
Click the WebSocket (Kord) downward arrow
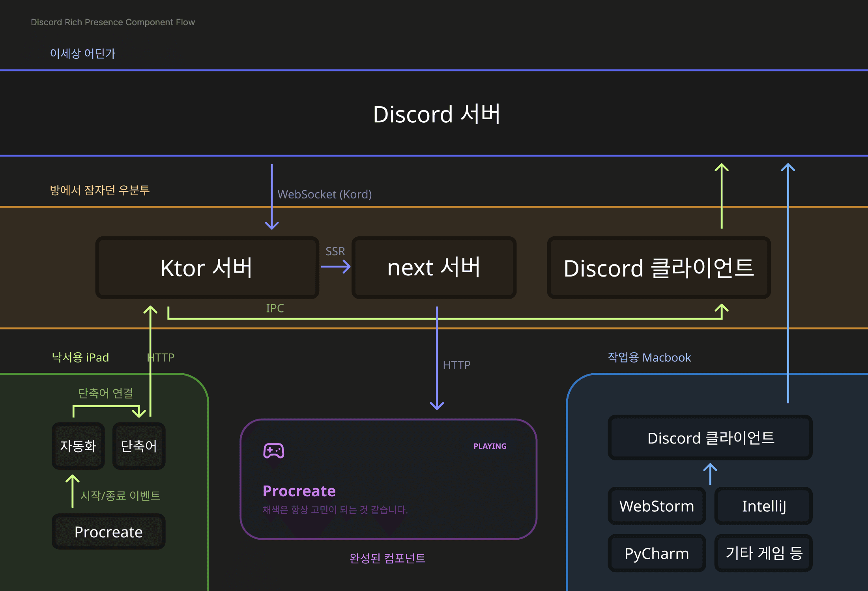coord(272,196)
